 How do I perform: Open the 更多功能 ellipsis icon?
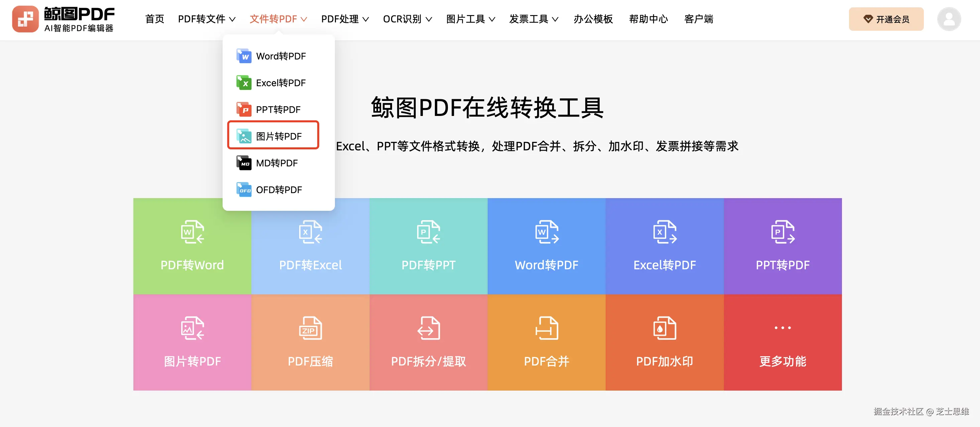[x=782, y=327]
